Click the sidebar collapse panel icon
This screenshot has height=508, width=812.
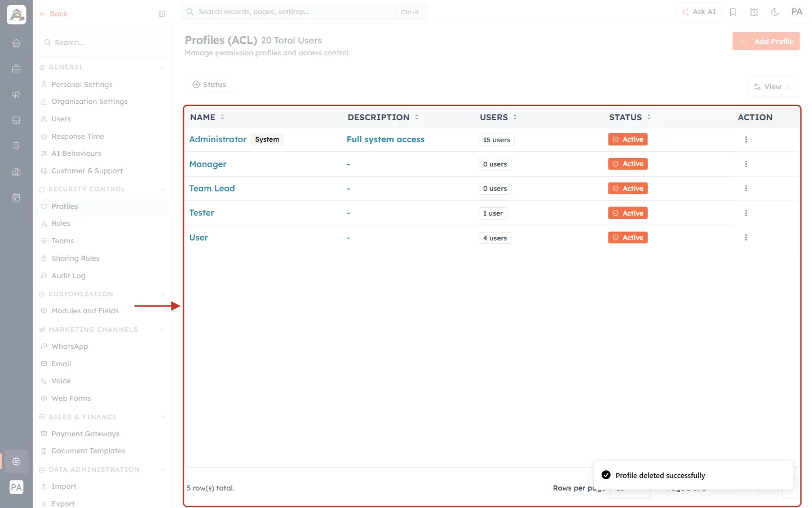[162, 14]
